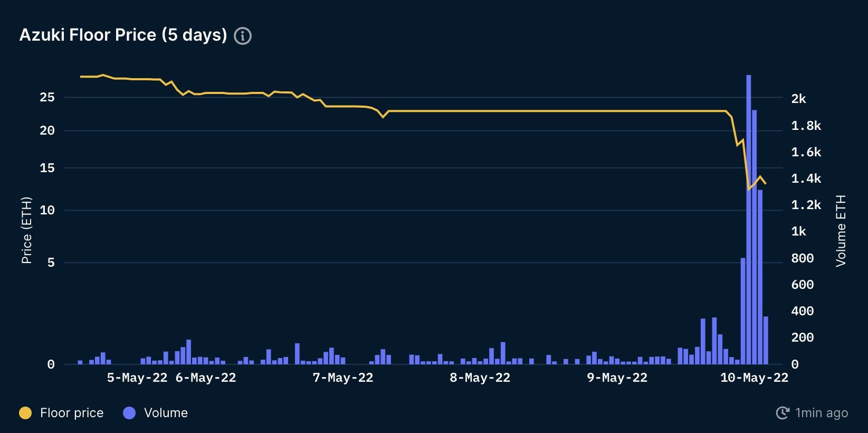
Task: Open the info icon beside the chart title
Action: click(243, 36)
